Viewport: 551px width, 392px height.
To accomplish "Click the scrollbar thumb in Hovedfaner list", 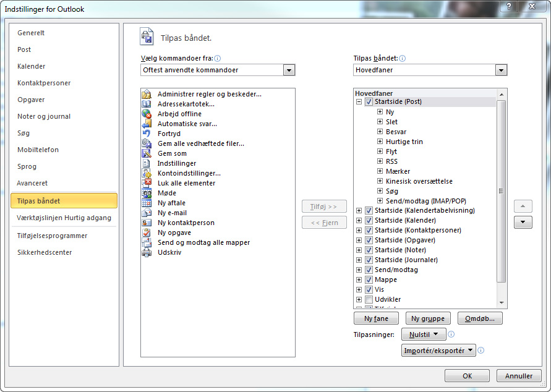I will (x=502, y=190).
